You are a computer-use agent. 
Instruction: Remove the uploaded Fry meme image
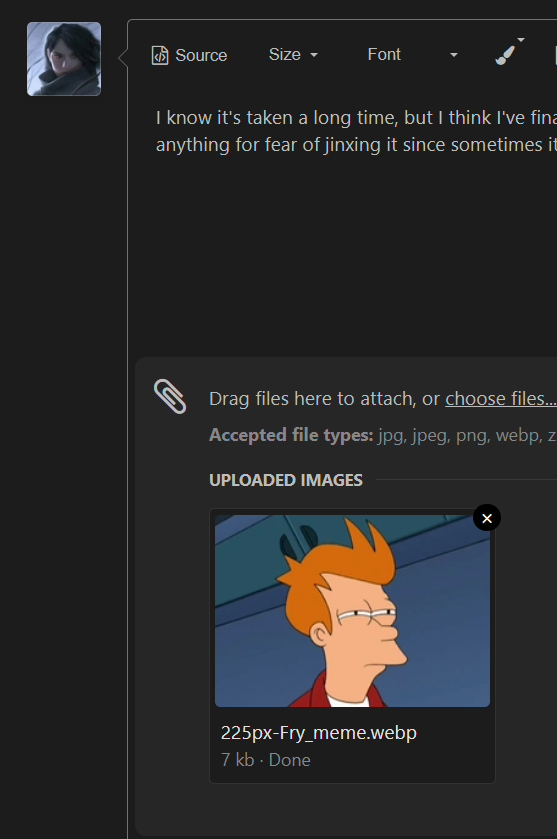tap(486, 518)
